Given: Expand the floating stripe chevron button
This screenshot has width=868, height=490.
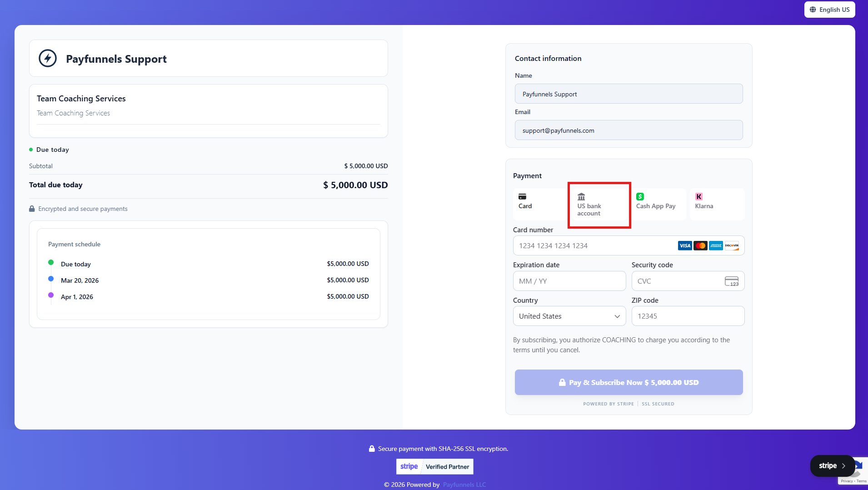Looking at the screenshot, I should (x=833, y=466).
